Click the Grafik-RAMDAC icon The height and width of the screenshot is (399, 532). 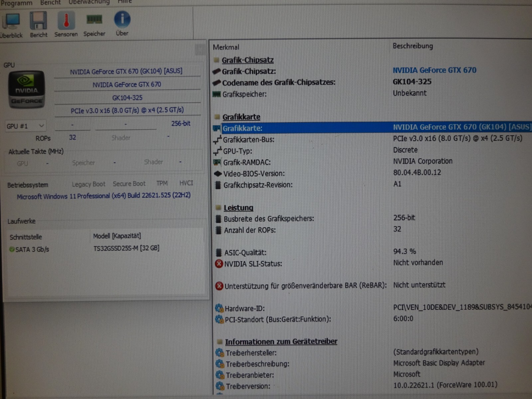[217, 162]
